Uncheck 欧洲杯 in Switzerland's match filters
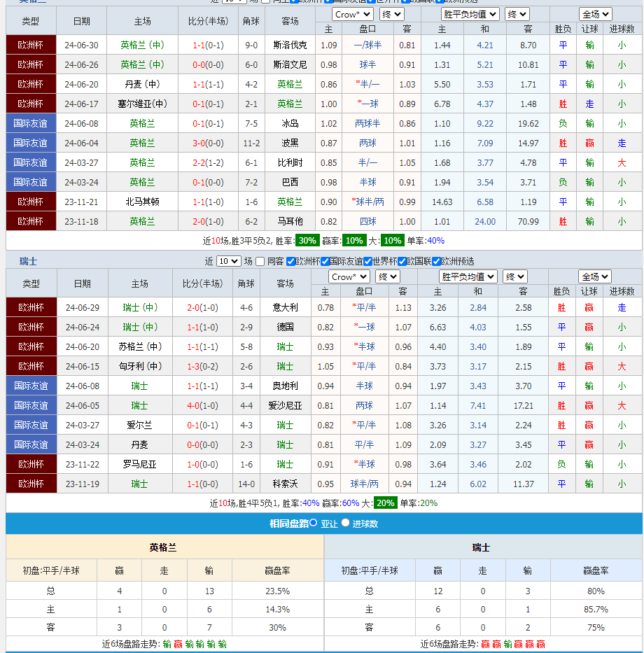This screenshot has width=644, height=653. tap(291, 261)
